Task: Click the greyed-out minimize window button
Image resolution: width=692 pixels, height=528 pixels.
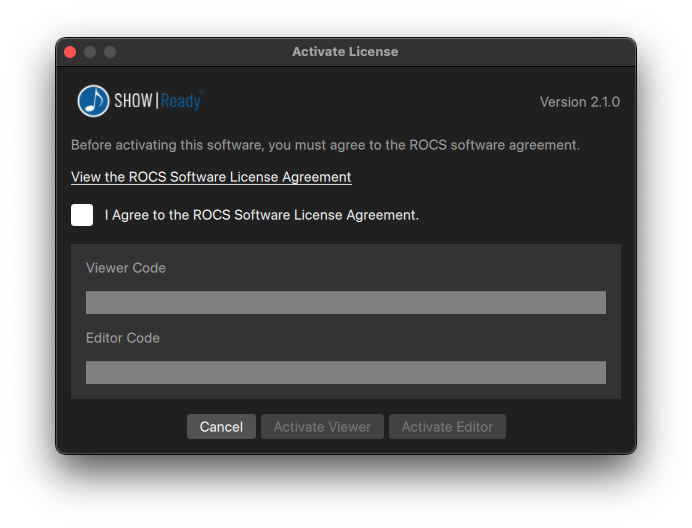Action: point(90,52)
